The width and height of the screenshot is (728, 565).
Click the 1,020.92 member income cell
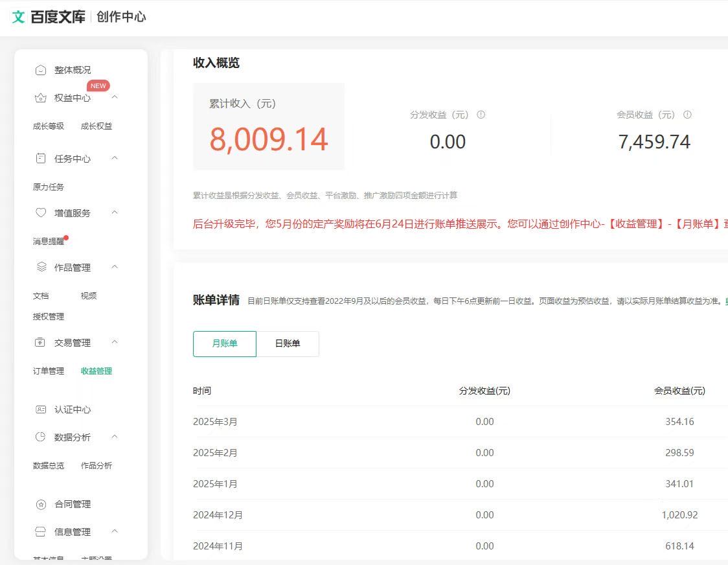click(679, 515)
